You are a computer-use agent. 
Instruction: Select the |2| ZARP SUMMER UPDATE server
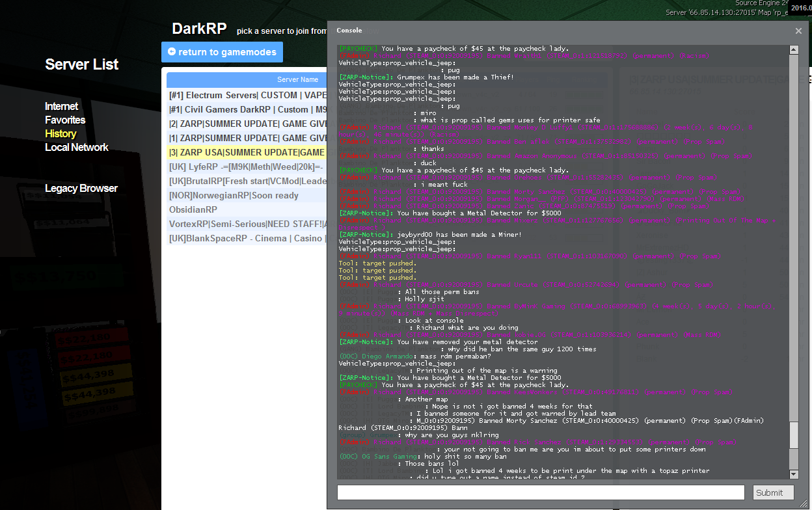point(247,124)
